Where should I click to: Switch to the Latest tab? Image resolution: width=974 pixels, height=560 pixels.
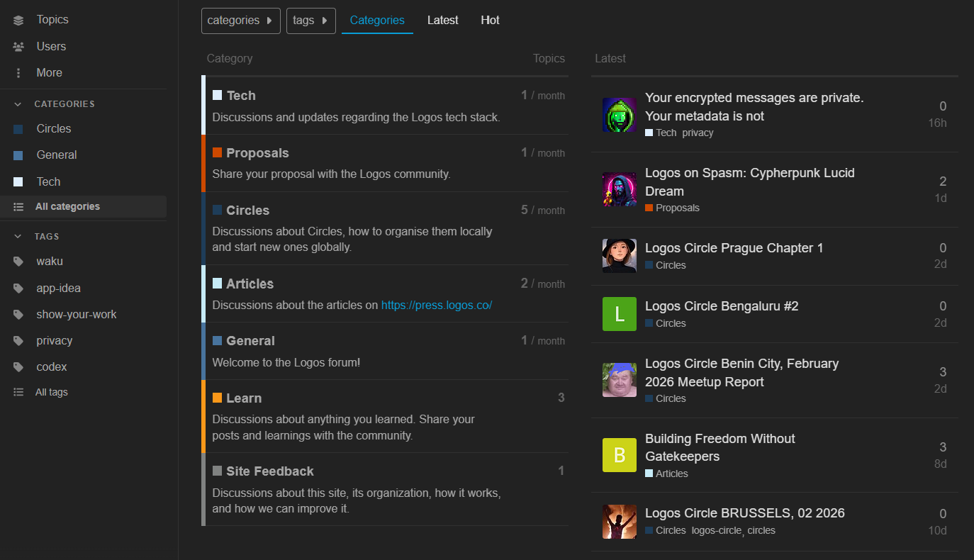(442, 21)
